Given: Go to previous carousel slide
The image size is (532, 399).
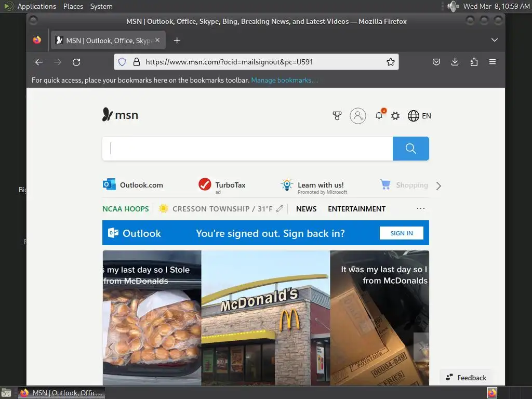Looking at the screenshot, I should tap(110, 347).
